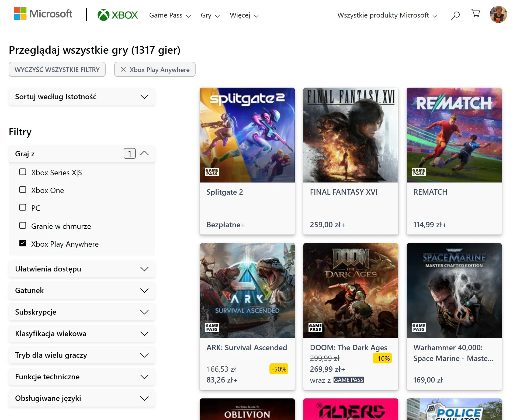Open the Więcej menu
The width and height of the screenshot is (520, 420).
click(244, 15)
